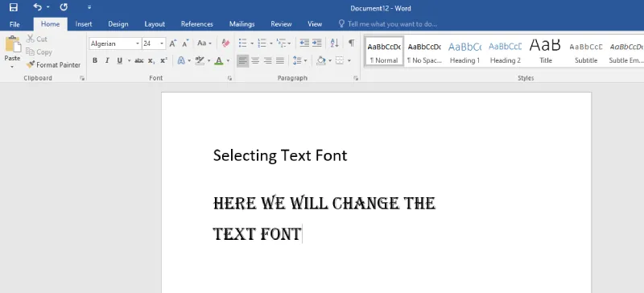Apply a numbered list
Screen dimensions: 644x293
pos(262,43)
